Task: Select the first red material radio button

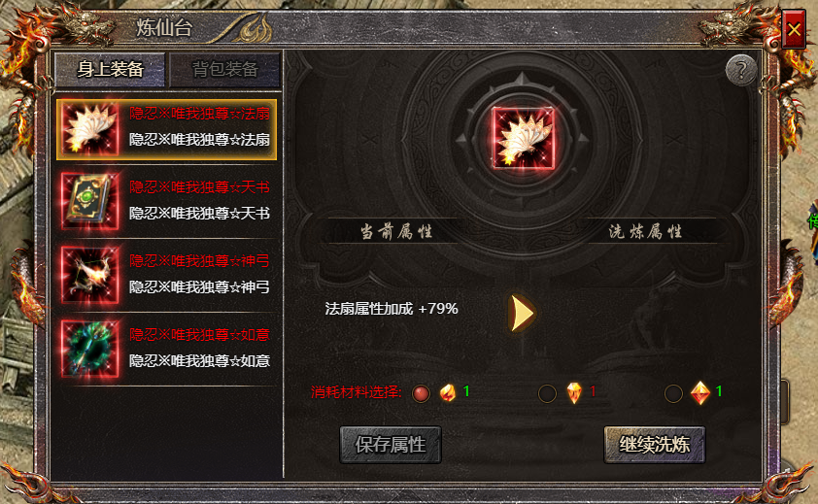Action: pos(421,393)
